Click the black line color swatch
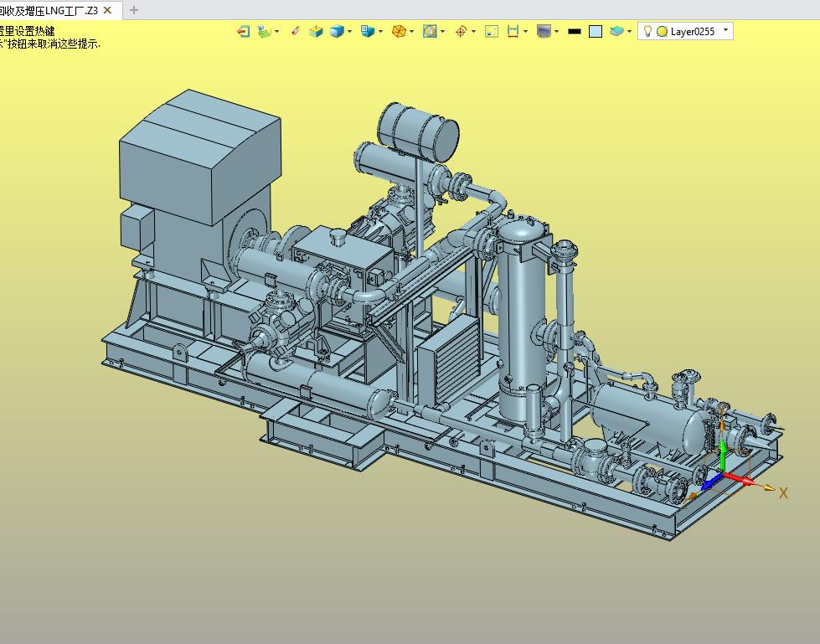The height and width of the screenshot is (644, 820). [575, 31]
